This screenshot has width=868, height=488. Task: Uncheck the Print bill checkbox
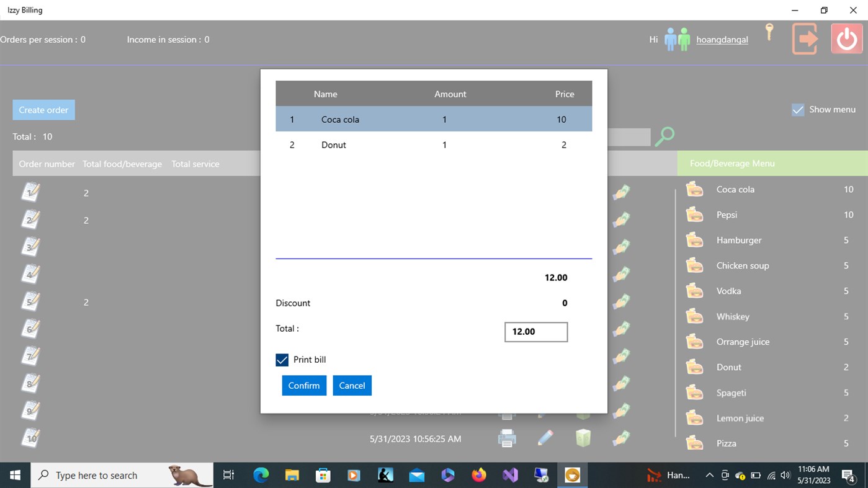click(282, 360)
